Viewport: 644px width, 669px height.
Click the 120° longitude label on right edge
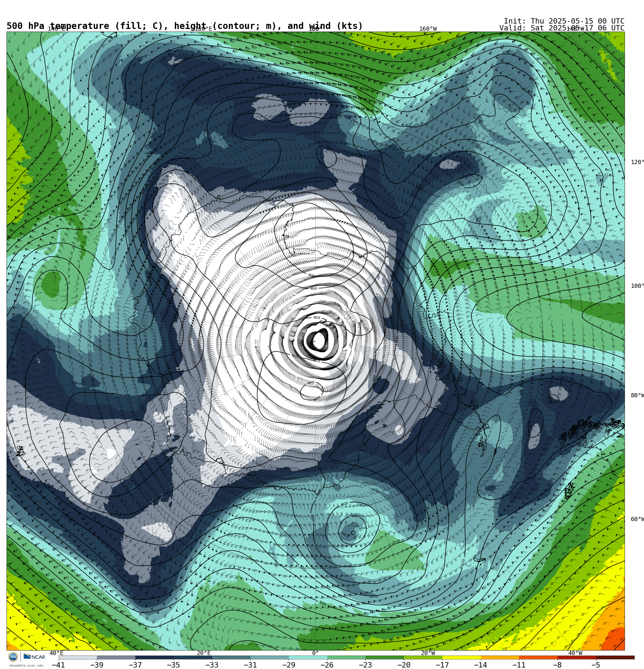[637, 162]
